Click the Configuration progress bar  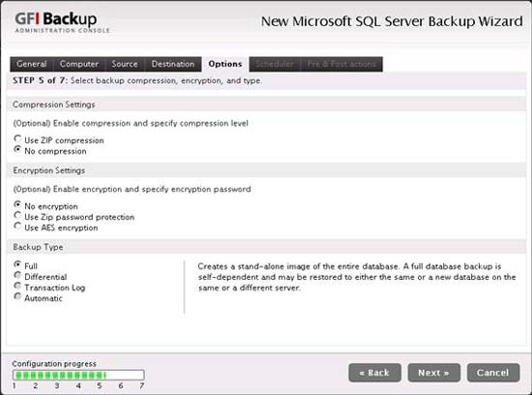pos(78,375)
